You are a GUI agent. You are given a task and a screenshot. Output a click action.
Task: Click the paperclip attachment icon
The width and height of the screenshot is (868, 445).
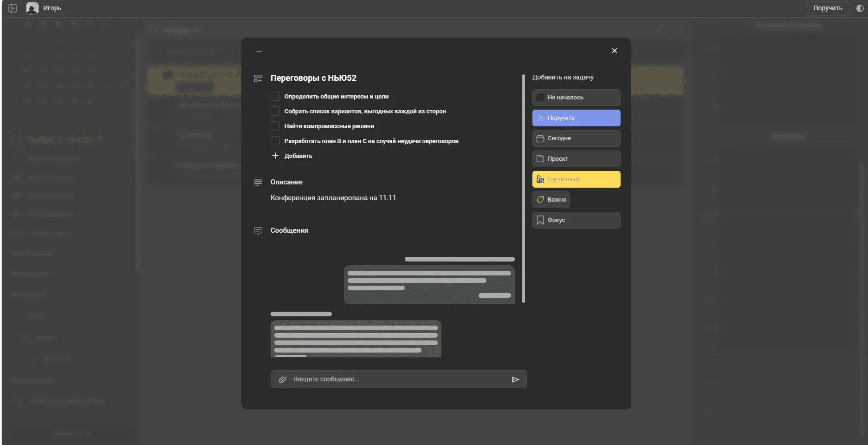(282, 380)
